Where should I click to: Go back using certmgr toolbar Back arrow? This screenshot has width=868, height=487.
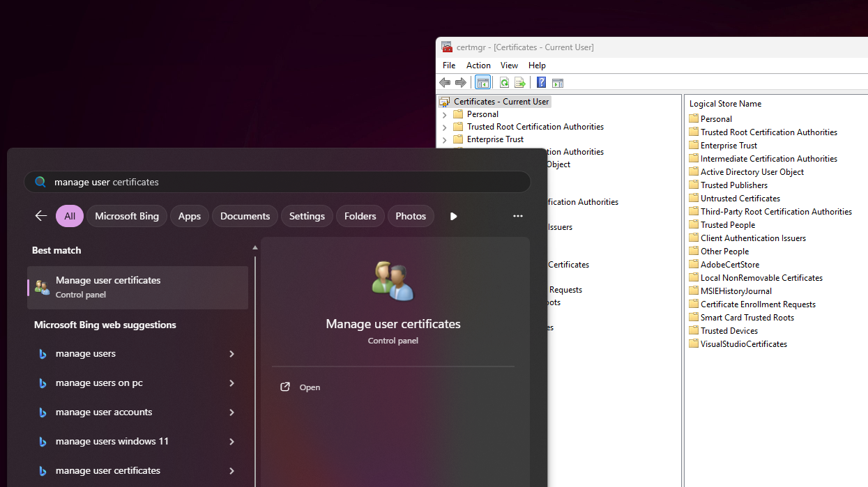point(445,83)
